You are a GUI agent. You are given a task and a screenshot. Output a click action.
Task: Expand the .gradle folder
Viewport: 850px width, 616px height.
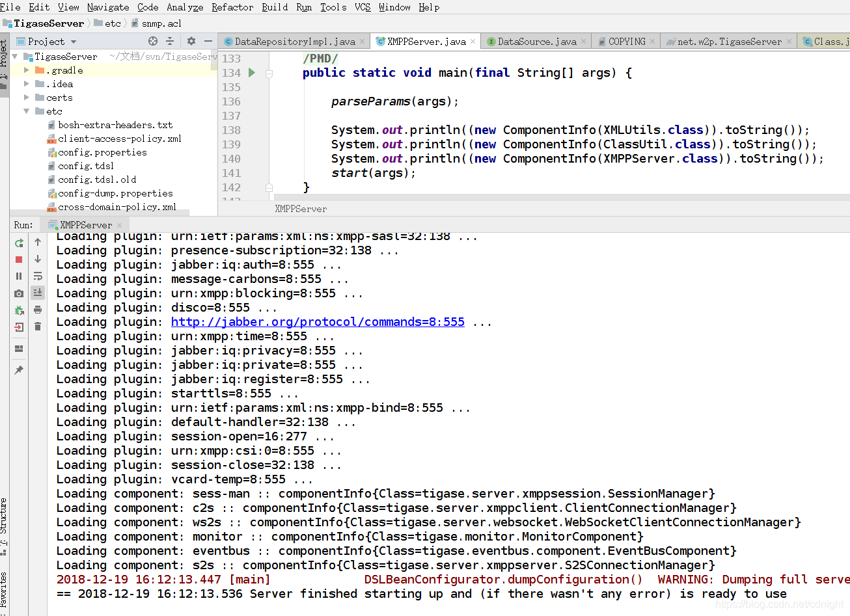coord(27,70)
